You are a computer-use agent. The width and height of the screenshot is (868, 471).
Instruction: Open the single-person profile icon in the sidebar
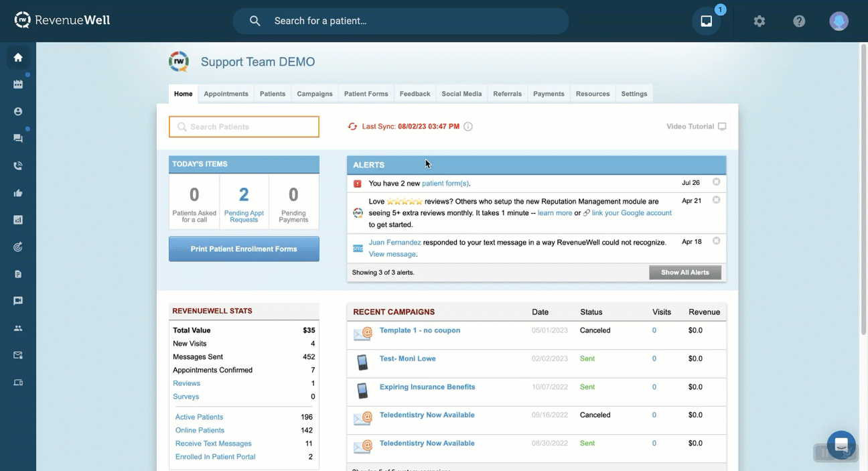(18, 112)
